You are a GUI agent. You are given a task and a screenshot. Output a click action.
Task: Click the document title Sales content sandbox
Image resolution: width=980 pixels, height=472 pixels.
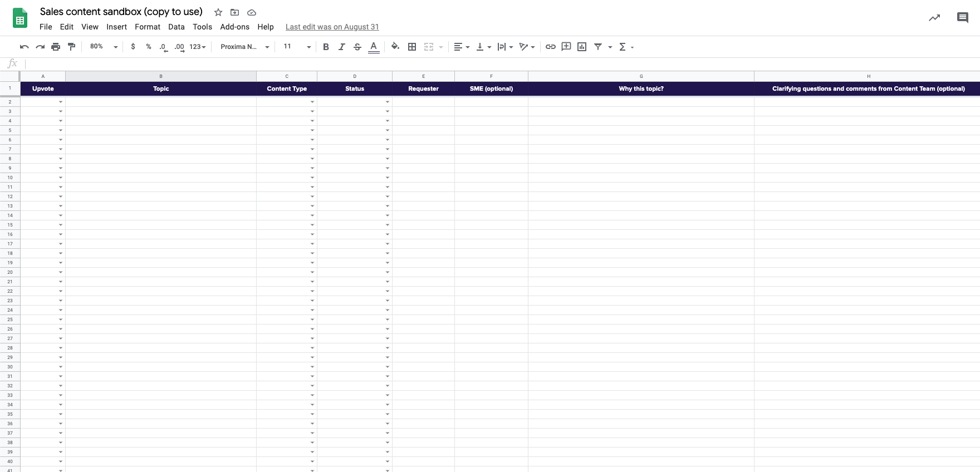[121, 12]
